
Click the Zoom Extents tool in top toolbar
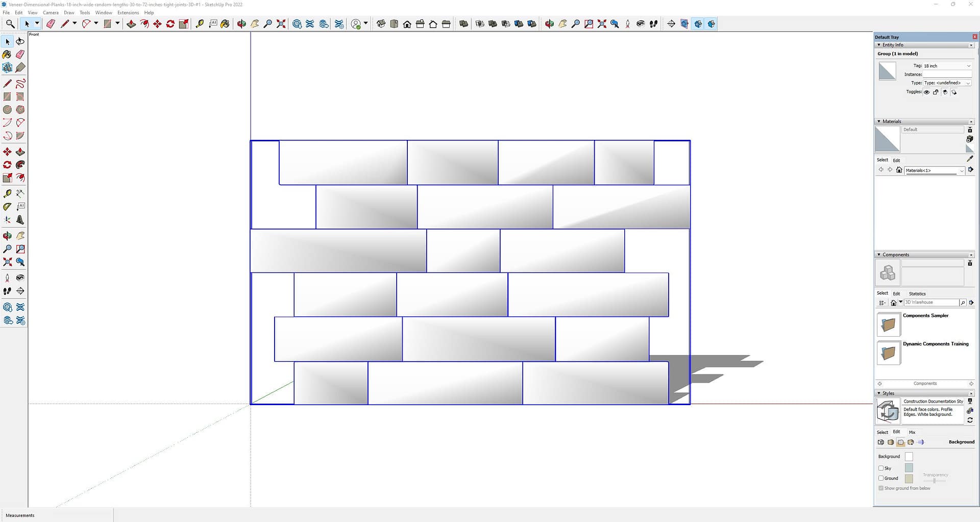[281, 24]
